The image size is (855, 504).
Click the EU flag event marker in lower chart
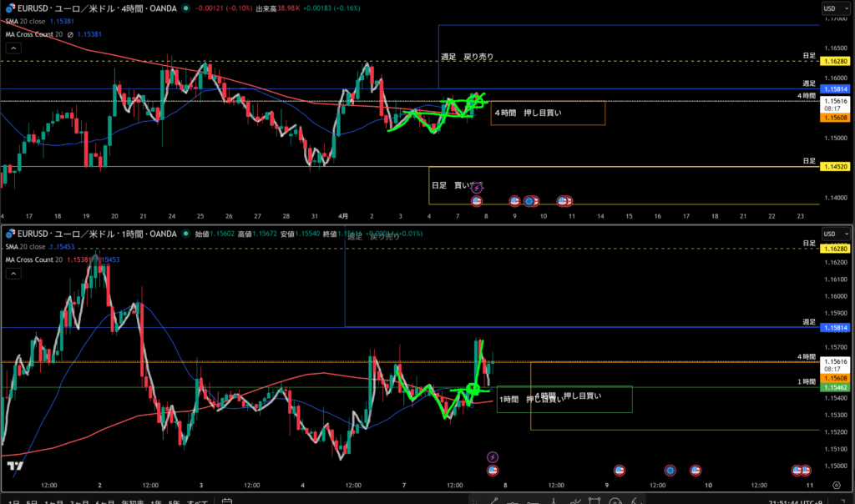[x=670, y=471]
